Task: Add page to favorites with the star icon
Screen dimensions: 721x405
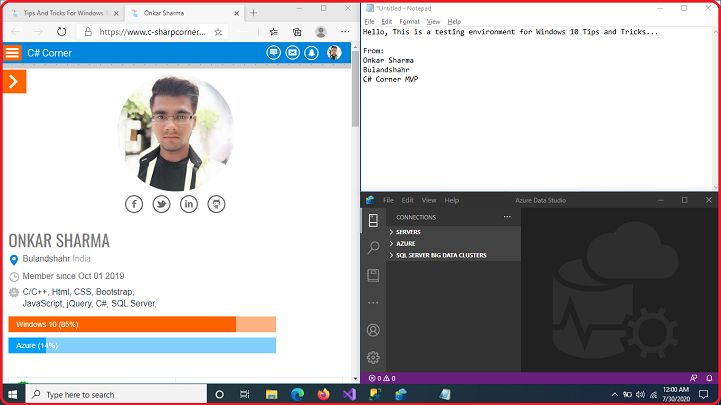Action: pyautogui.click(x=218, y=32)
